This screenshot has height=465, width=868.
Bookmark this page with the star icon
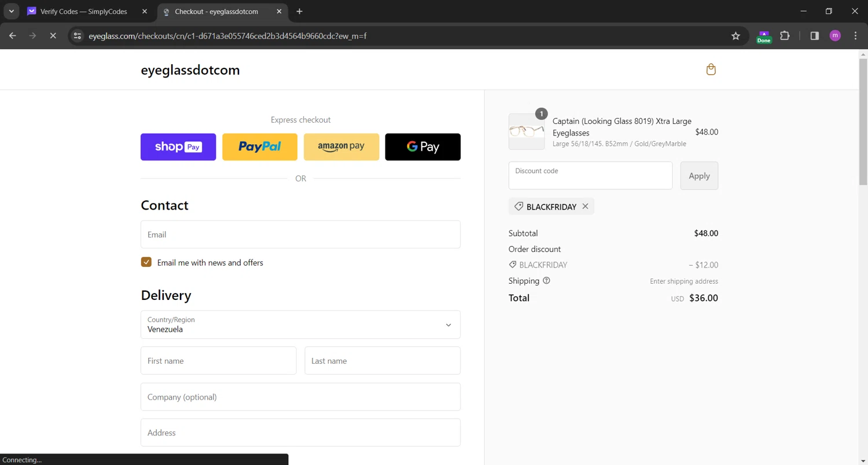pos(735,36)
